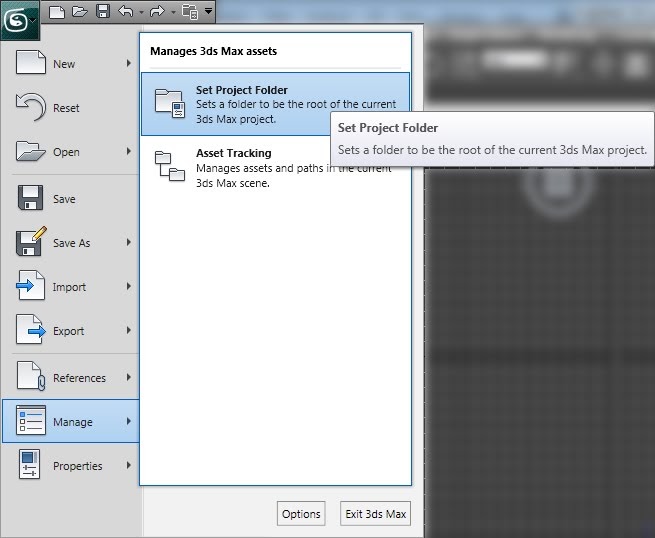
Task: Choose the Export menu entry label
Action: pos(69,331)
